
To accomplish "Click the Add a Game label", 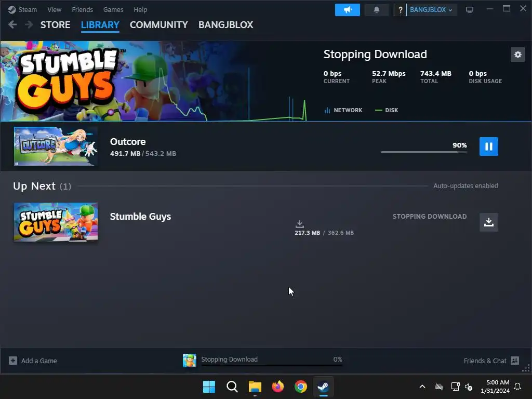I will pos(39,361).
